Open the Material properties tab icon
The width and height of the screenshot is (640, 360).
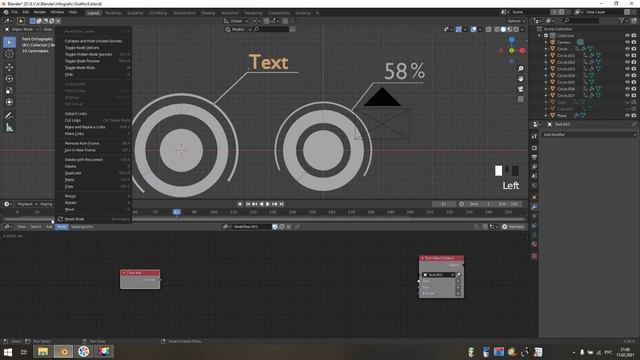534,244
